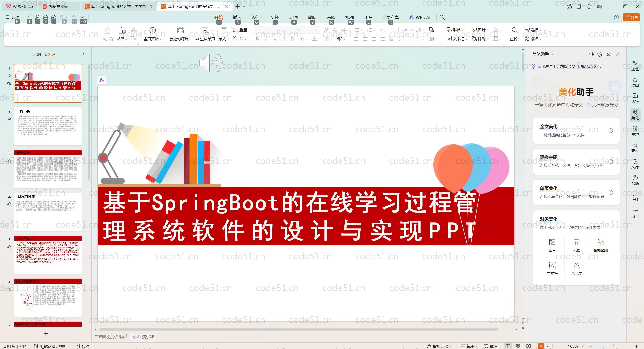644x349 pixels.
Task: Switch to the 大纲 outline tab
Action: pyautogui.click(x=37, y=54)
